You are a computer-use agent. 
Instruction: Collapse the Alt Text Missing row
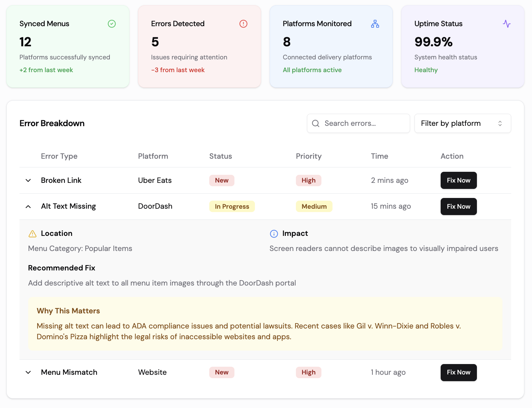point(28,206)
